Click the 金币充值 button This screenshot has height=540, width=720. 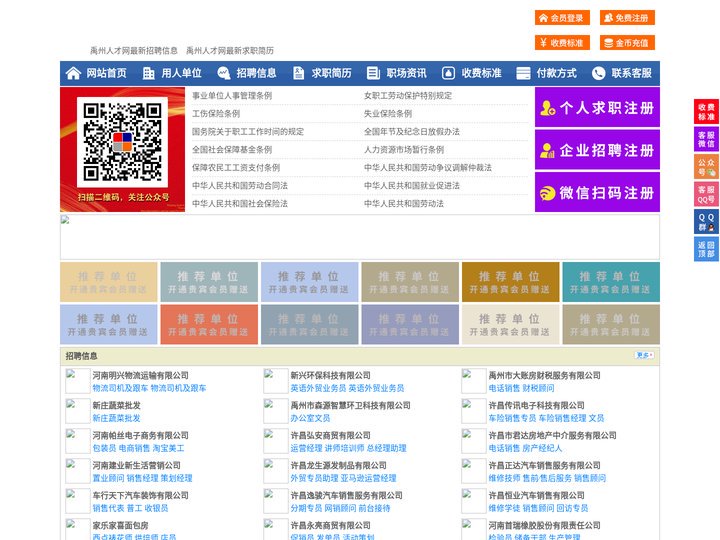pos(627,43)
